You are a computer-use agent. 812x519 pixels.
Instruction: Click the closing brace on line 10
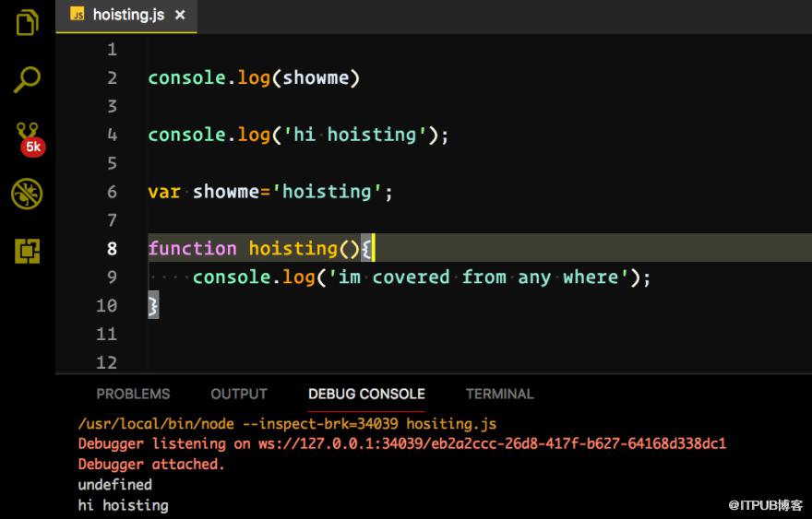coord(153,305)
